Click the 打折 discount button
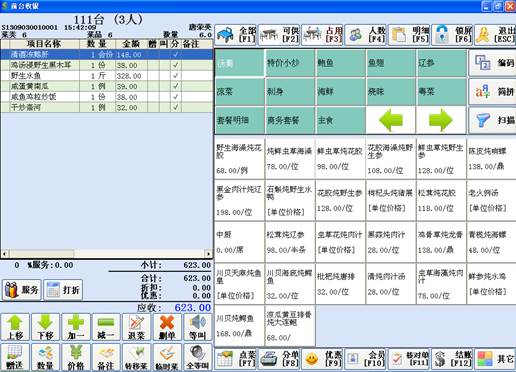 point(63,290)
